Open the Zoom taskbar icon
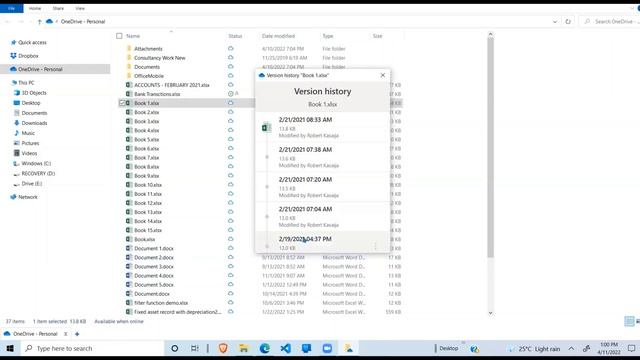Image resolution: width=640 pixels, height=360 pixels. [327, 348]
